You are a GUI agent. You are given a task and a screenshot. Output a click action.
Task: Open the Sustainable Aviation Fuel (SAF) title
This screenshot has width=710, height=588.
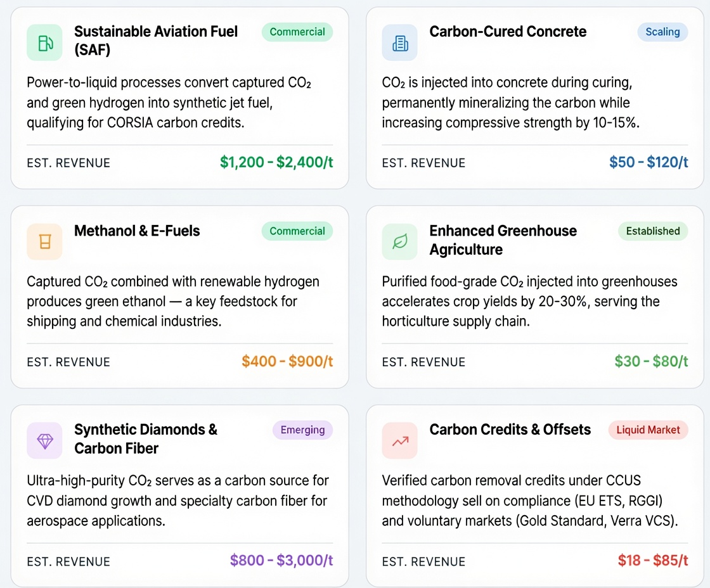pyautogui.click(x=156, y=41)
